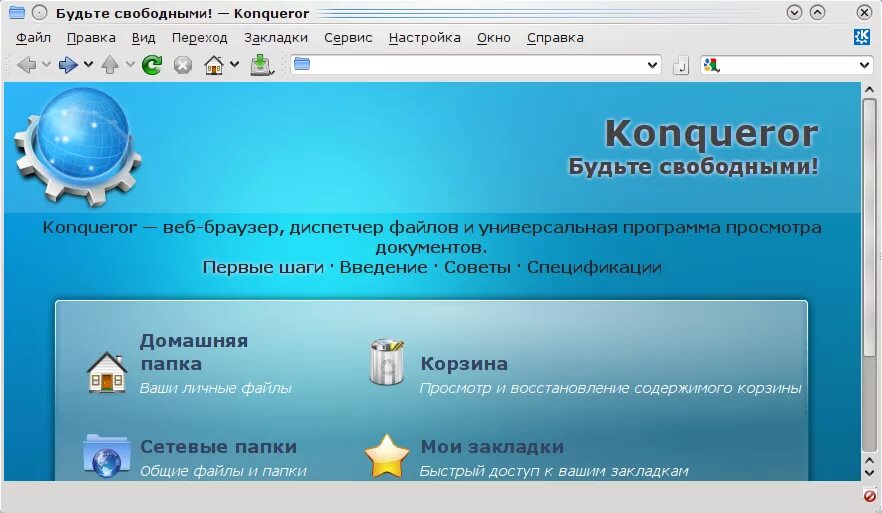Click the Konqueror globe gear logo

pos(78,146)
